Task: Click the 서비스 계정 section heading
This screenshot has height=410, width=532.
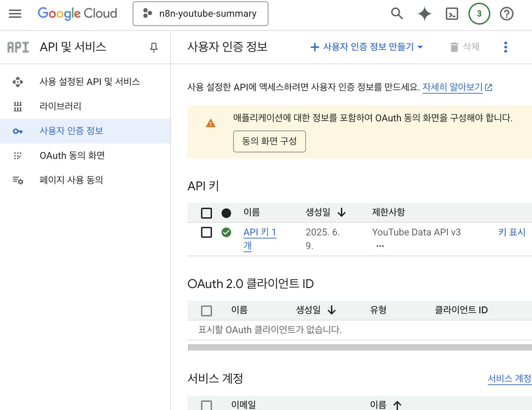Action: 215,379
